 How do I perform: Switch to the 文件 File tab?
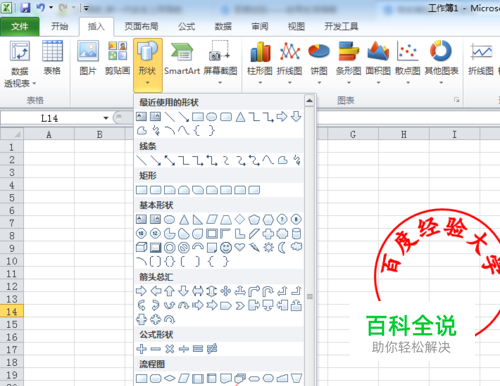[x=20, y=26]
